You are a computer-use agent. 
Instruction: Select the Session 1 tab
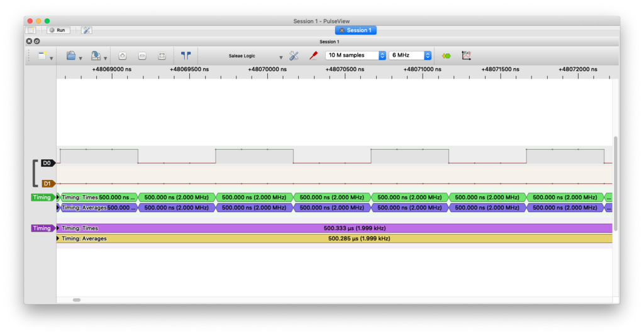pyautogui.click(x=355, y=30)
